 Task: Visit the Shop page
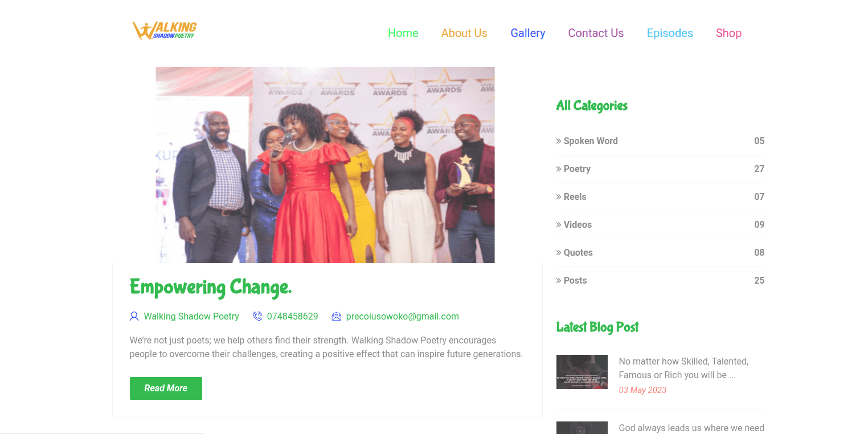click(x=728, y=33)
